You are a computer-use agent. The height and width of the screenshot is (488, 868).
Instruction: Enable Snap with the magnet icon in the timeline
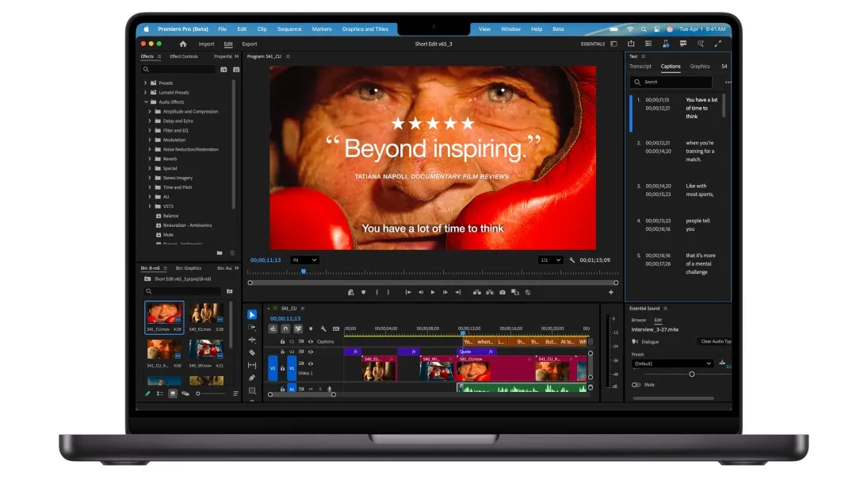(x=285, y=329)
